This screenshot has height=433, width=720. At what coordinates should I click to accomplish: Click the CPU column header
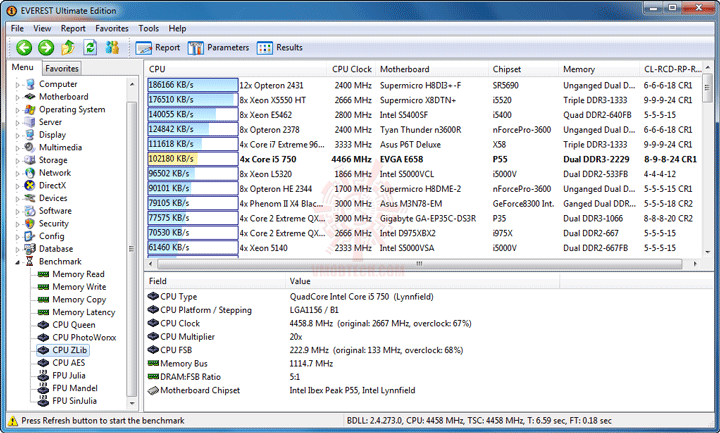236,69
